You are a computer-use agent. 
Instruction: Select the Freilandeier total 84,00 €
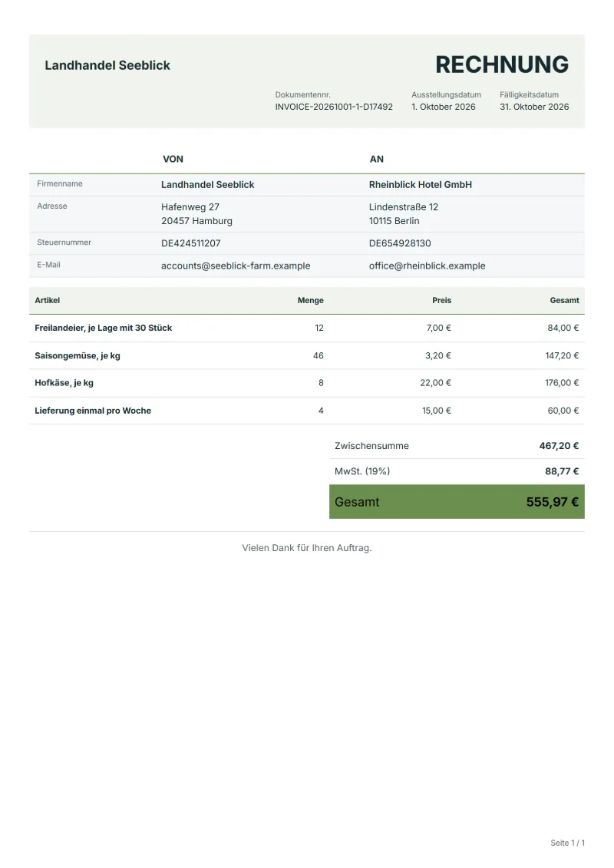click(x=563, y=328)
